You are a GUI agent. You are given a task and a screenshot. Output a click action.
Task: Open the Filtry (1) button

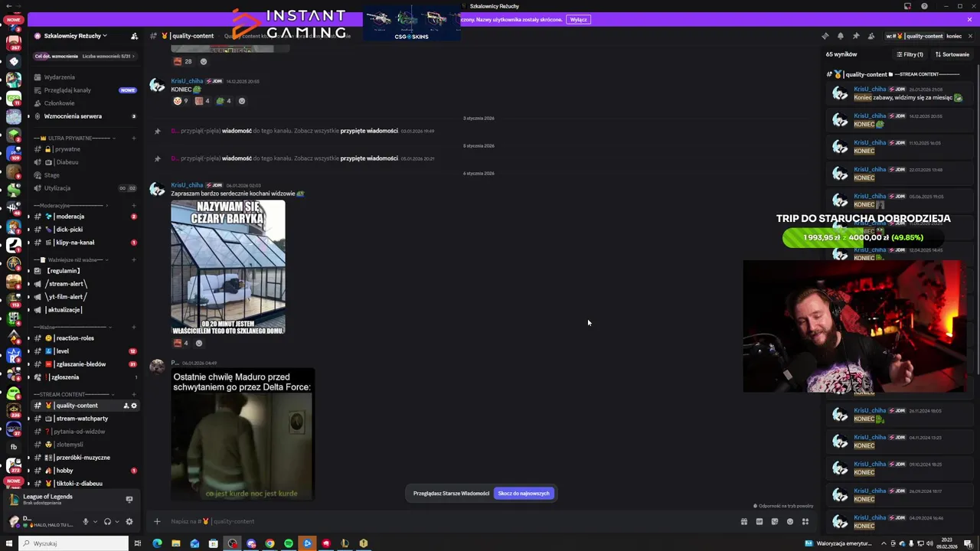[910, 54]
